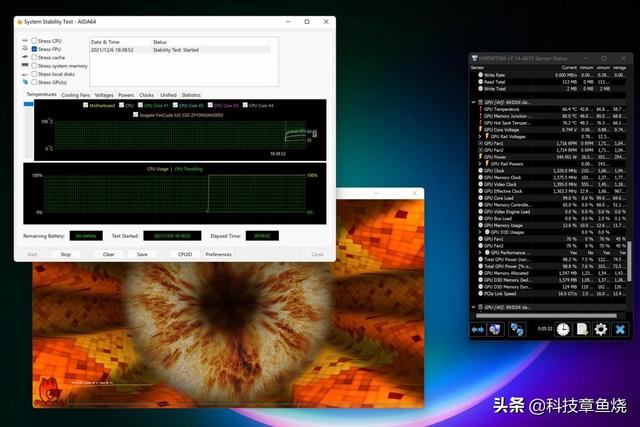Select the GPU Hot Spot Temperature row
This screenshot has width=640, height=427.
click(549, 123)
